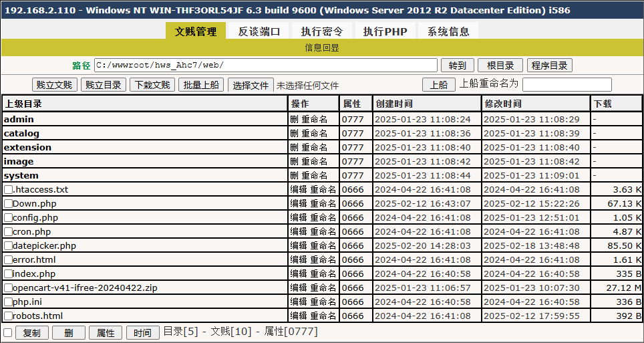Check the .htaccess.txt checkbox
This screenshot has width=644, height=343.
coord(8,190)
